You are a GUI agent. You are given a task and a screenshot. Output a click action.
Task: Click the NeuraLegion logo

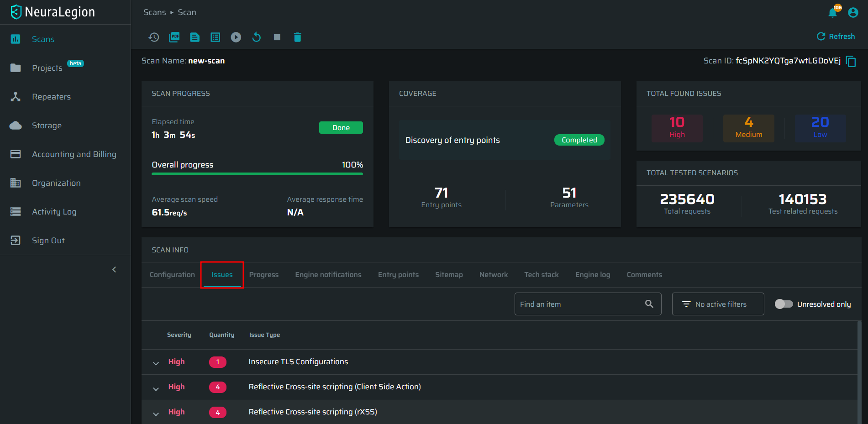(x=53, y=12)
